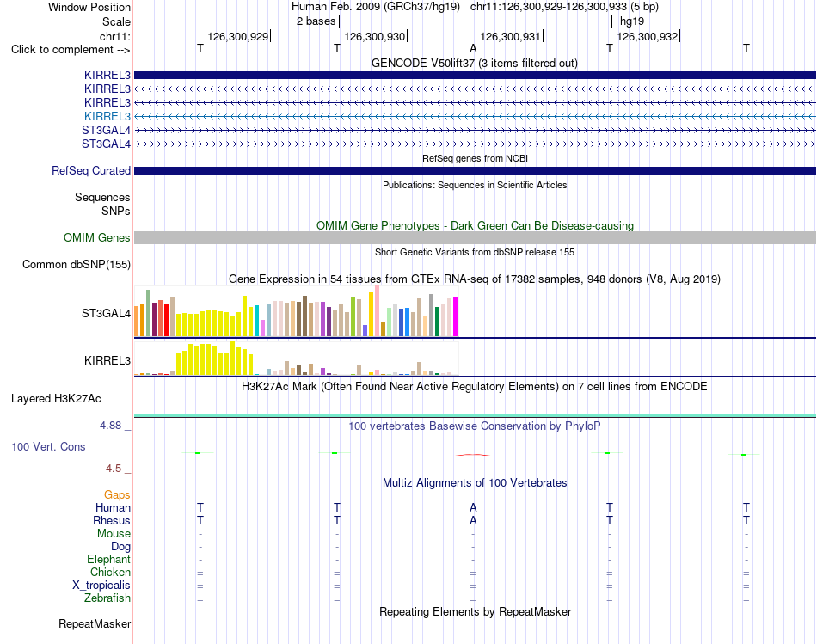Click the Publications: Sequences in Scientific Articles title
The height and width of the screenshot is (644, 817).
(475, 185)
